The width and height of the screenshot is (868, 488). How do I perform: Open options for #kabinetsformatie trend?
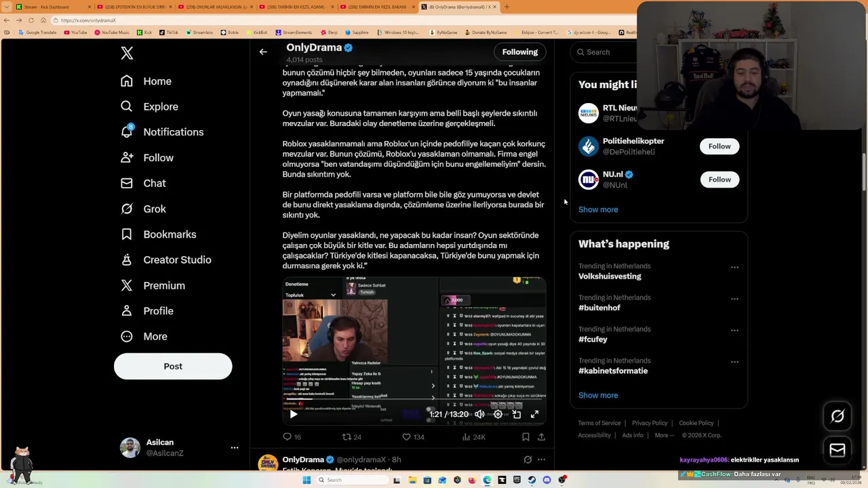[734, 362]
